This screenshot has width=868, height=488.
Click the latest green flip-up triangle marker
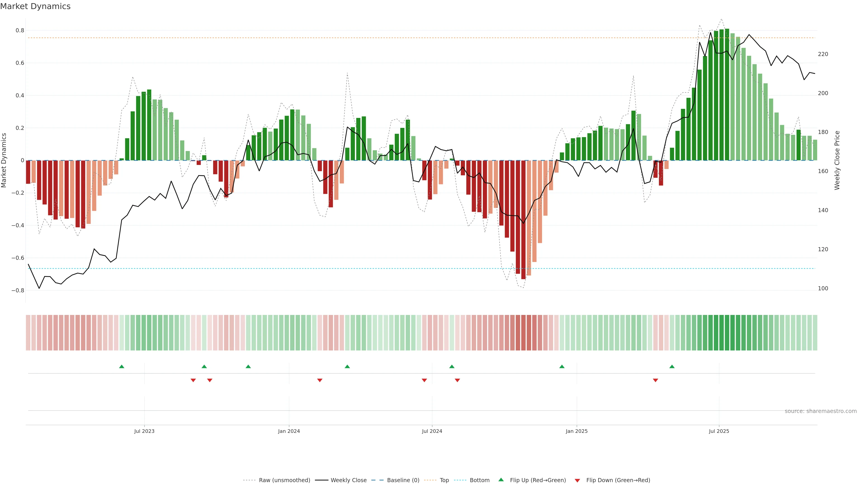pyautogui.click(x=672, y=366)
